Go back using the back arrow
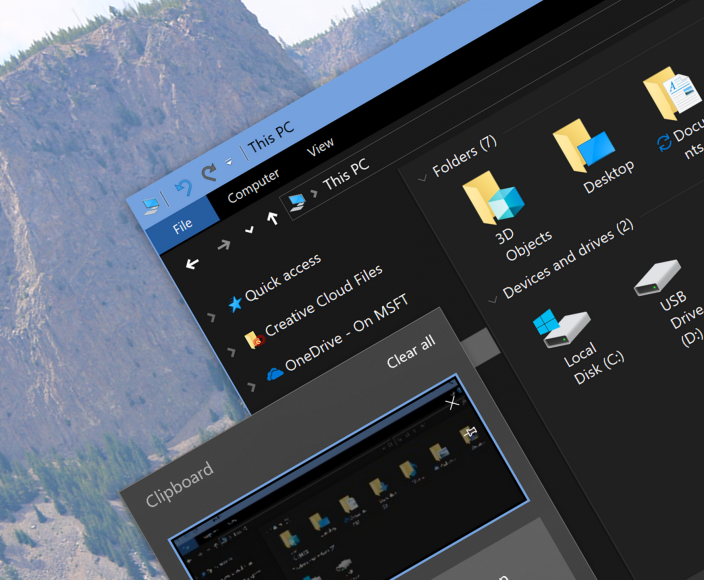The width and height of the screenshot is (704, 580). pos(192,264)
